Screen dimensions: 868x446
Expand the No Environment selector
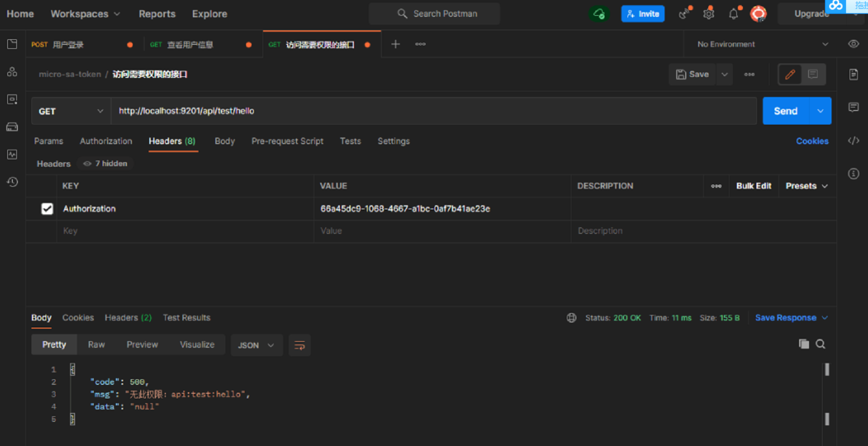(x=762, y=44)
